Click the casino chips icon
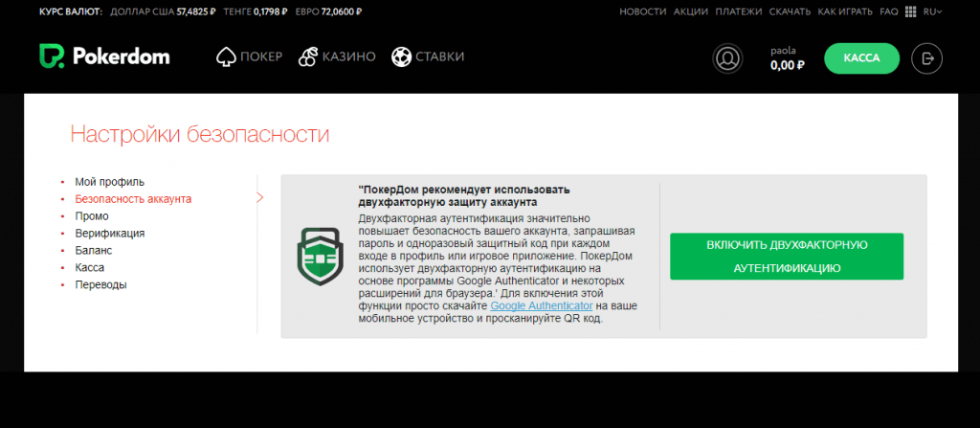Viewport: 980px width, 428px height. click(307, 56)
